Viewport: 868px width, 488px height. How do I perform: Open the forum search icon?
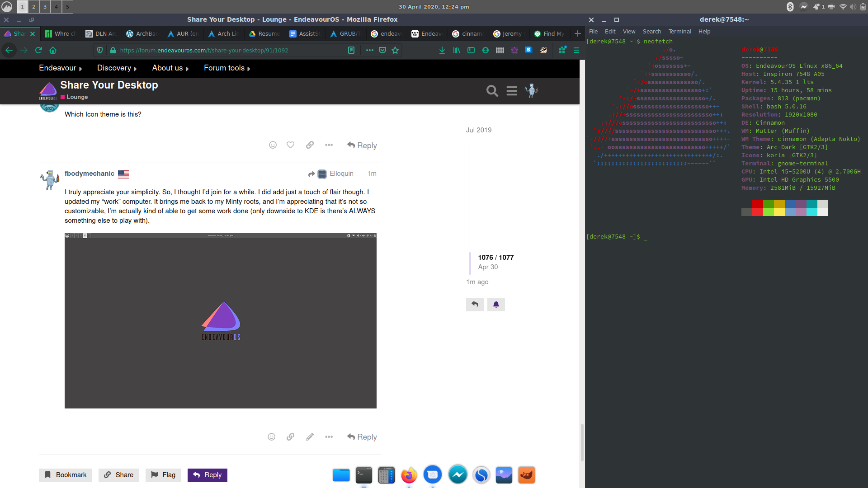[x=492, y=91]
